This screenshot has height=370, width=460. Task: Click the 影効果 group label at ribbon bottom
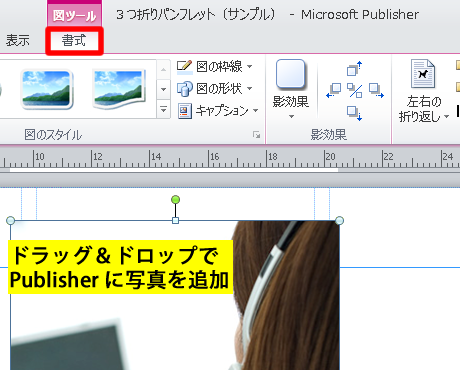[329, 135]
